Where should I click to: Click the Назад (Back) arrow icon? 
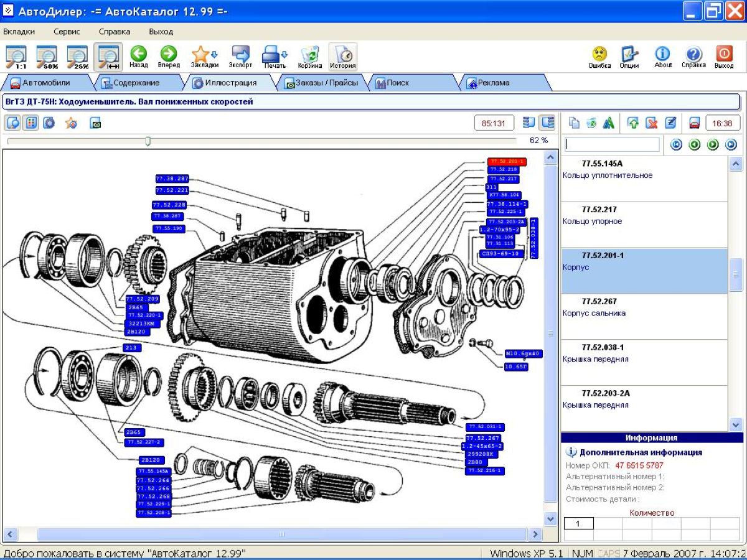[138, 54]
